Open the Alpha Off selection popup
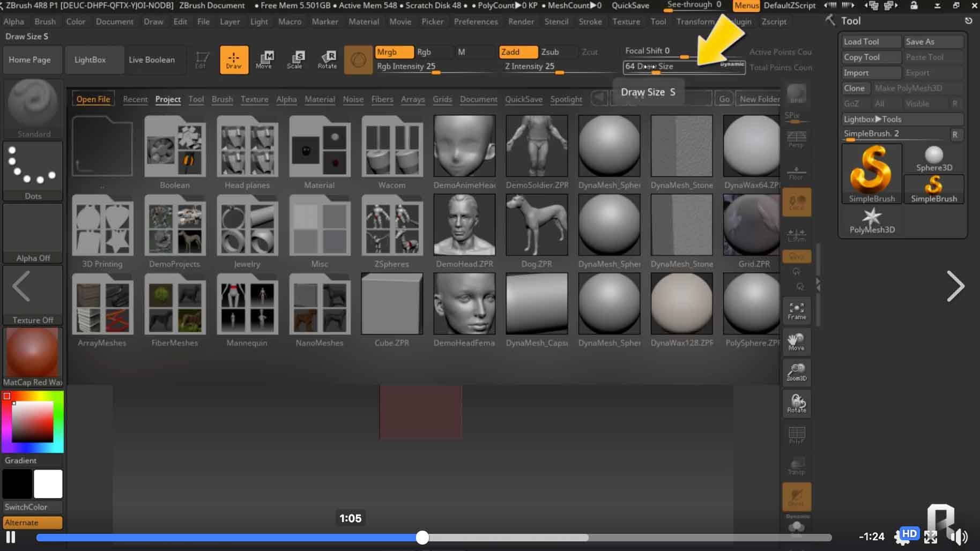Viewport: 980px width, 551px height. tap(33, 233)
